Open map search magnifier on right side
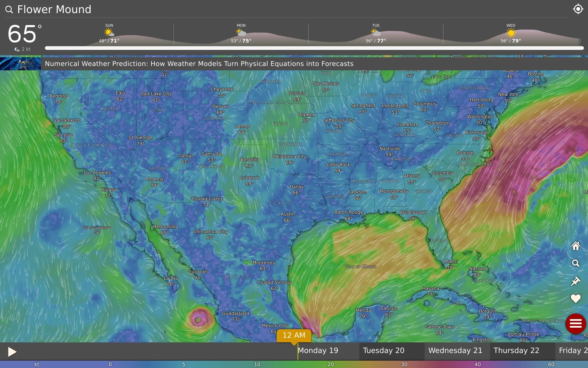This screenshot has width=588, height=368. tap(575, 263)
